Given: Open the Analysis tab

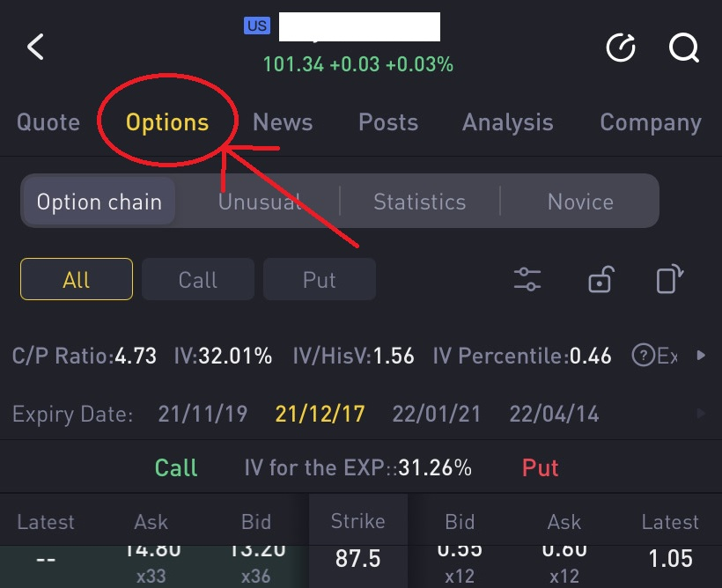Looking at the screenshot, I should click(508, 122).
